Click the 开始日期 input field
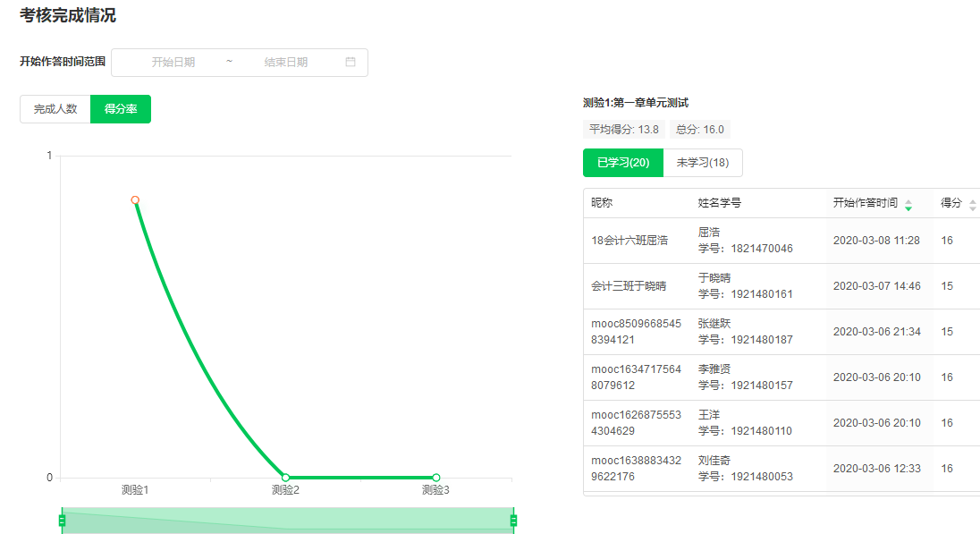 pos(173,63)
